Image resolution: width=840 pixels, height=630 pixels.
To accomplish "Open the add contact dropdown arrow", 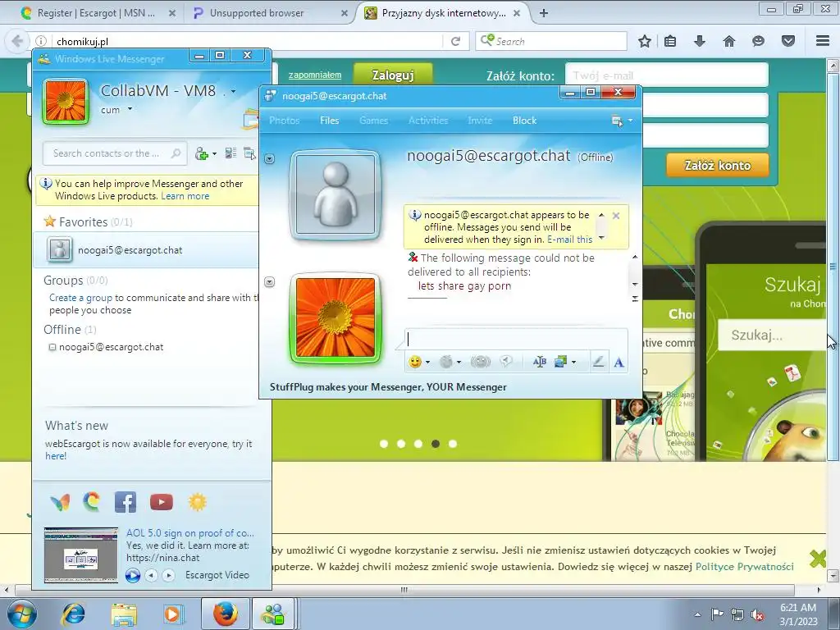I will (214, 153).
